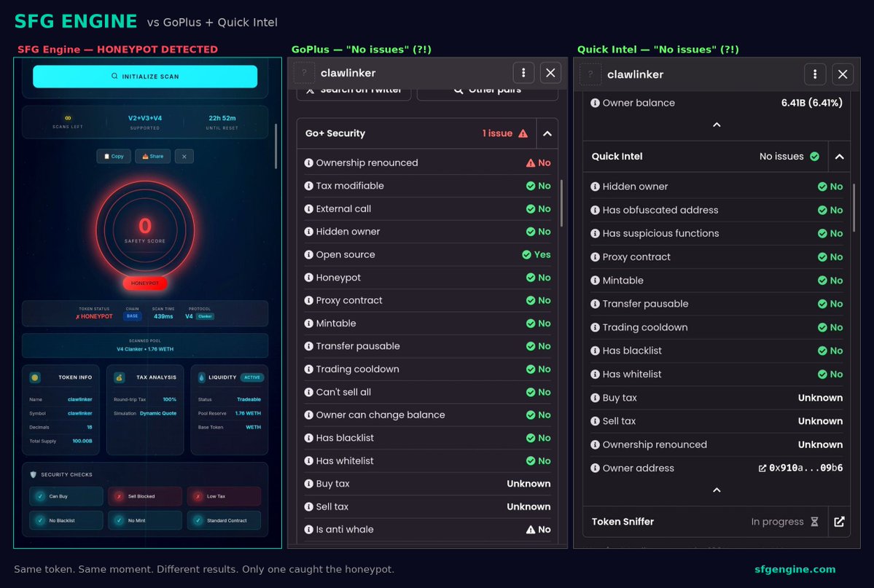Click the info icon beside Owner balance
874x588 pixels.
[x=593, y=103]
